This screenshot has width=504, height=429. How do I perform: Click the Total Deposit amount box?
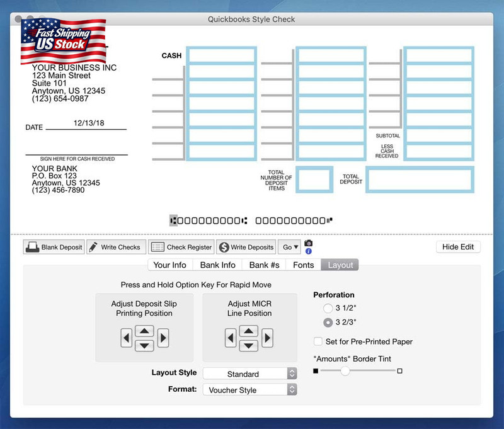pos(420,180)
